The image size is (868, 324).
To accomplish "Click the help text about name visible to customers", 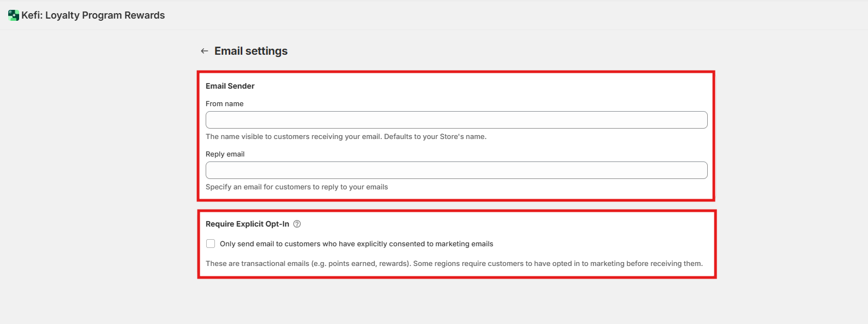I will [x=346, y=137].
